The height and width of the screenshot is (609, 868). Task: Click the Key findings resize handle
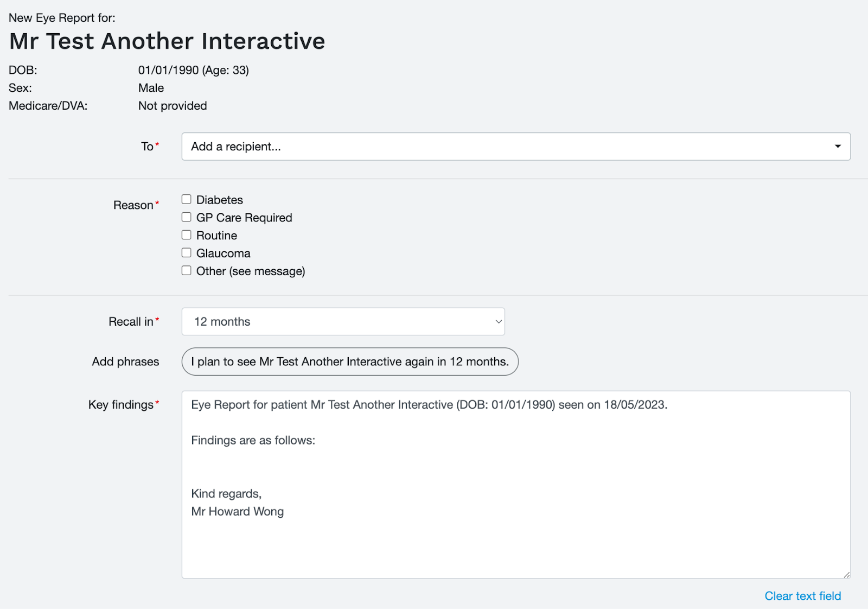pos(846,574)
